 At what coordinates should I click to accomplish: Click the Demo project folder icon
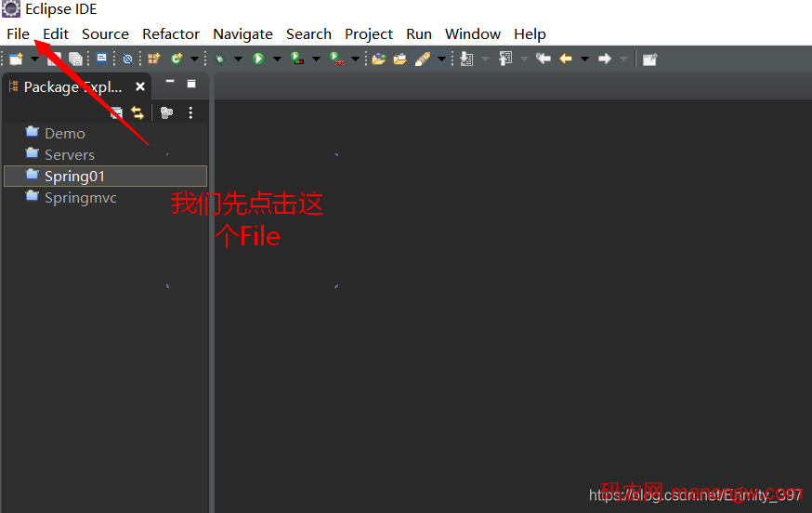click(33, 132)
